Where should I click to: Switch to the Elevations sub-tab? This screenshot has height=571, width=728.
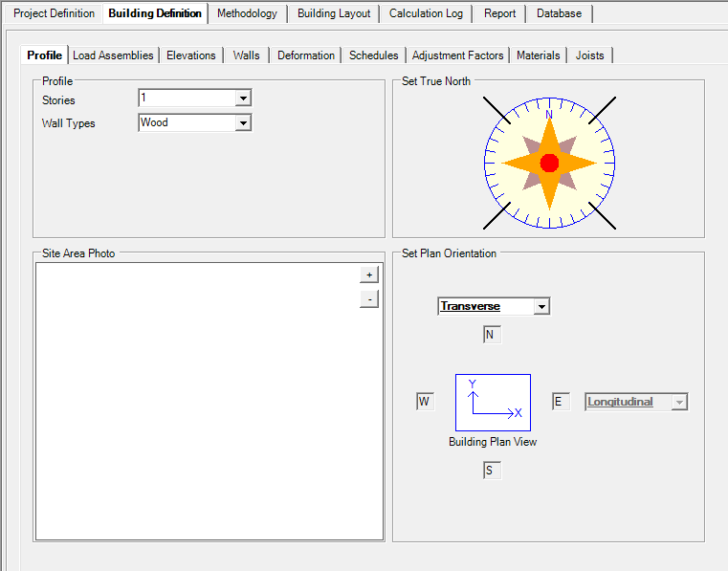coord(190,55)
